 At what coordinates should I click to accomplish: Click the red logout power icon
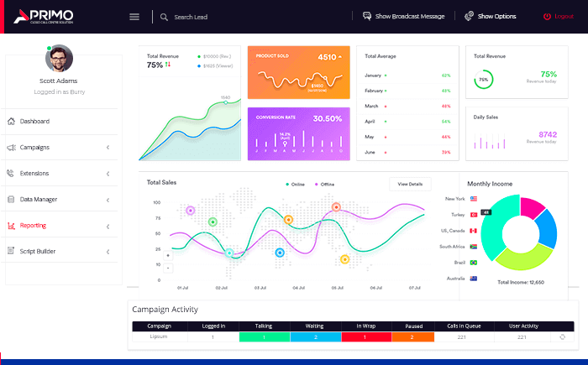pos(547,17)
